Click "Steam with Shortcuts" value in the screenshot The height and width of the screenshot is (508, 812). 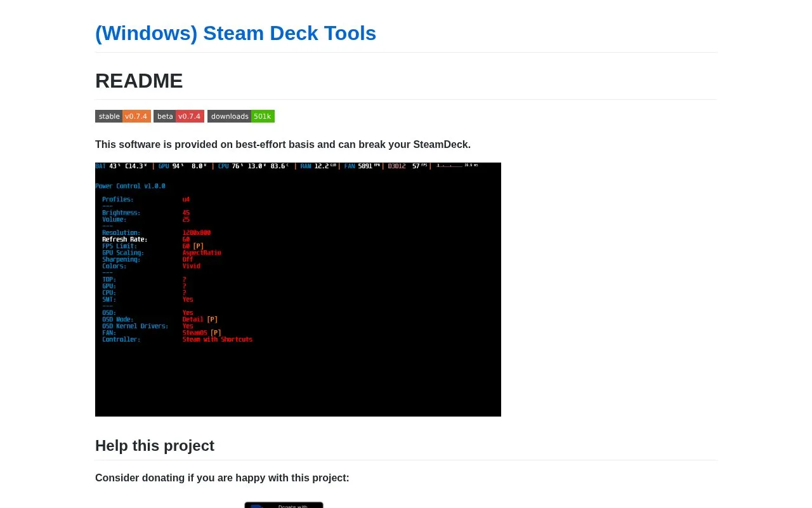pos(218,340)
